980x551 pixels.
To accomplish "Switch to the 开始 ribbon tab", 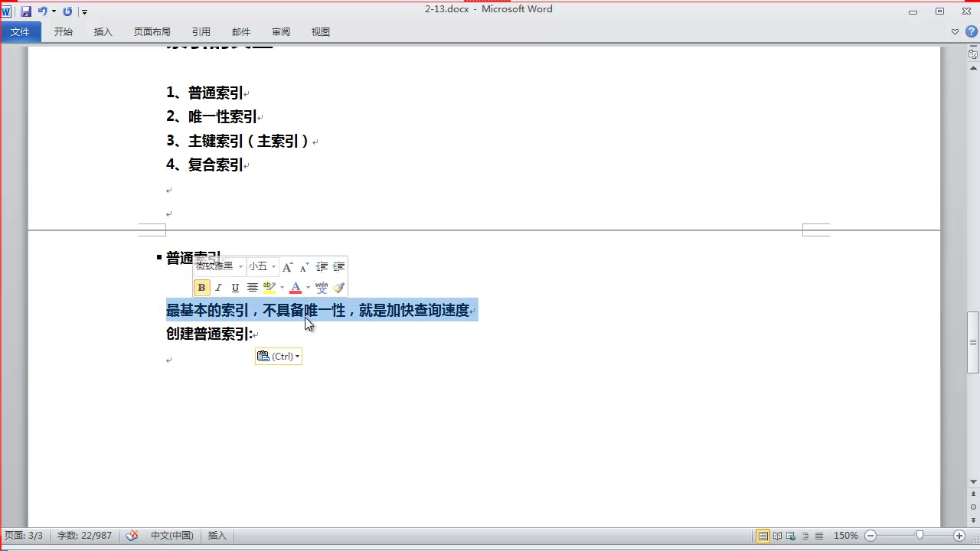I will tap(64, 31).
